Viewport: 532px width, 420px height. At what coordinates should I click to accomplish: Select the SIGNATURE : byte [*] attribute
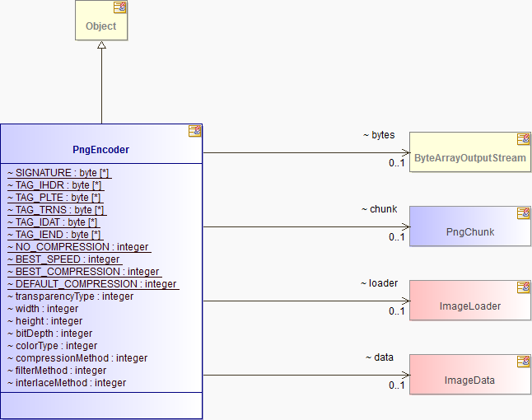click(x=59, y=173)
